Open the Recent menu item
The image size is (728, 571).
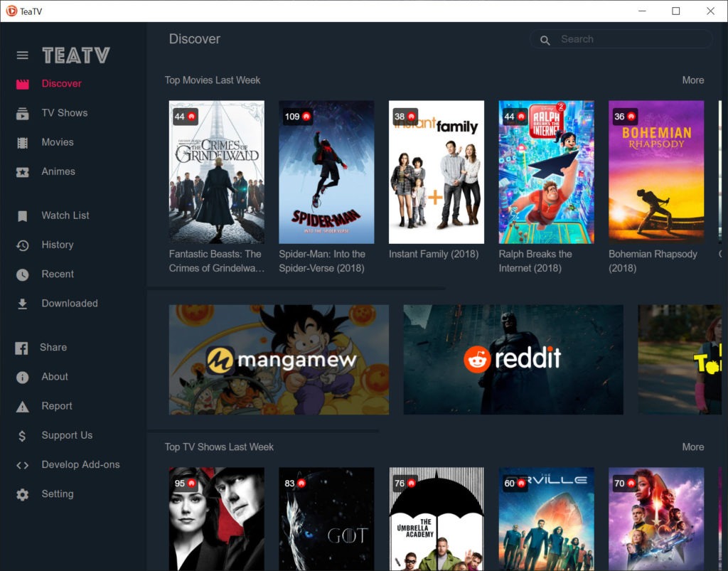click(x=58, y=274)
